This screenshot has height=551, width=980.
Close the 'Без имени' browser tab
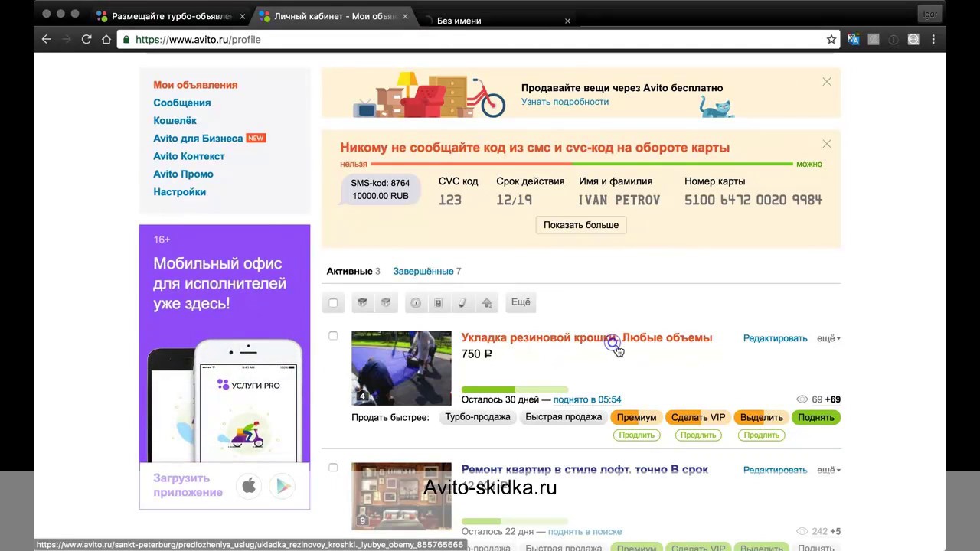567,21
